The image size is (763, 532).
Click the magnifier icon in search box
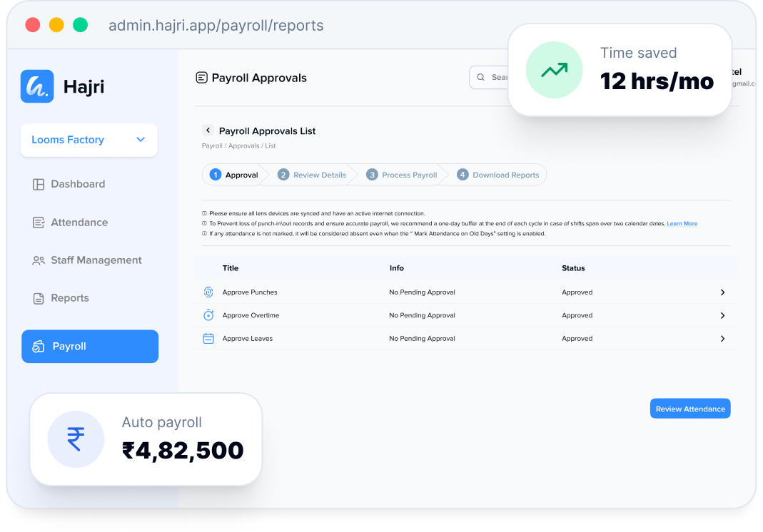481,77
